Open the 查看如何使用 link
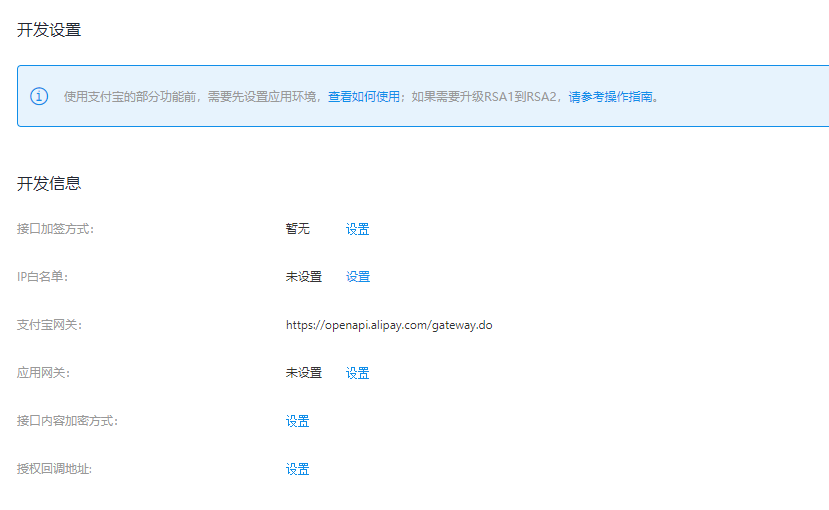Screen dimensions: 829x510 [x=364, y=97]
